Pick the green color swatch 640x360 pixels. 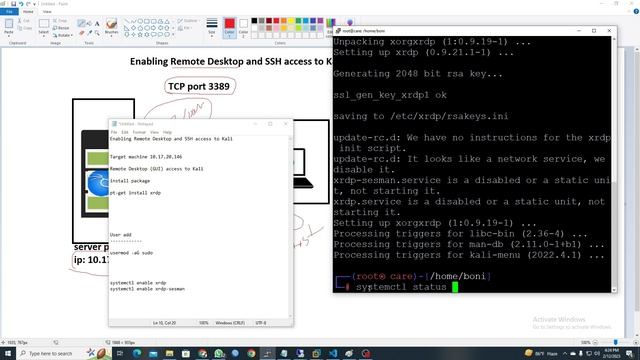tap(298, 20)
